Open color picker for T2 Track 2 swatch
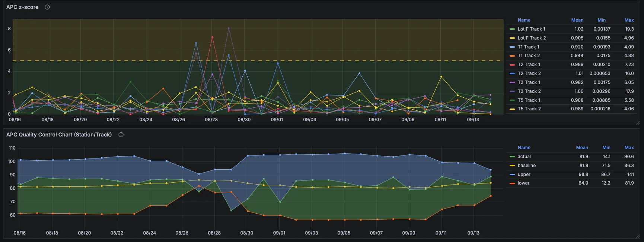 (x=512, y=73)
